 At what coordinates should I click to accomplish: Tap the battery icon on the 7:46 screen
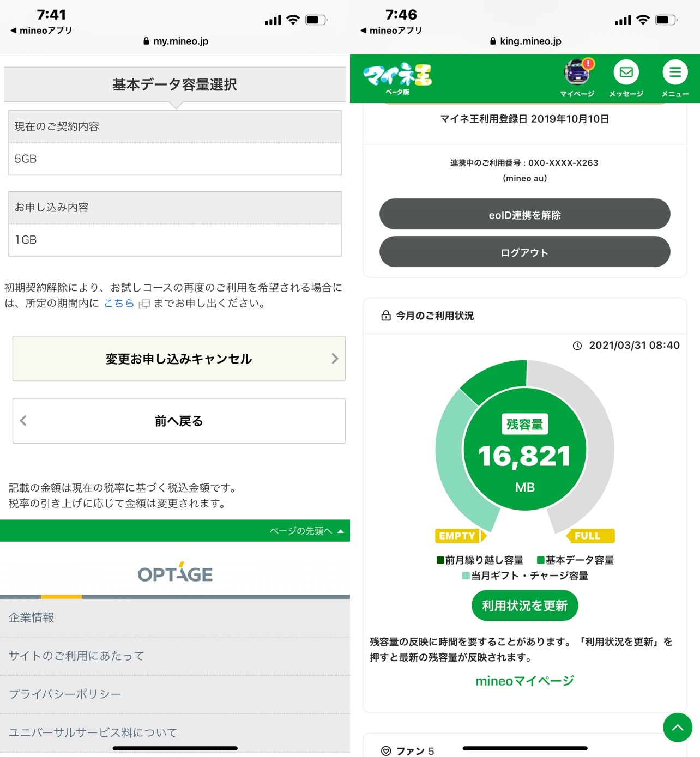(666, 20)
